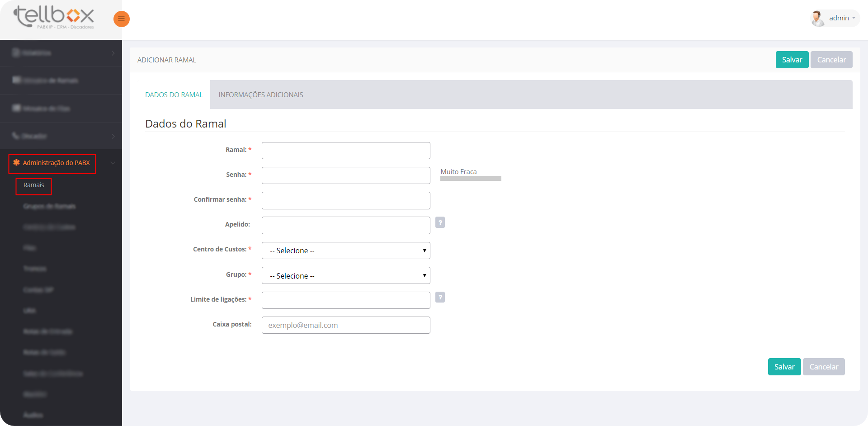The height and width of the screenshot is (426, 868).
Task: Open the Grupo selection dropdown
Action: coord(346,275)
